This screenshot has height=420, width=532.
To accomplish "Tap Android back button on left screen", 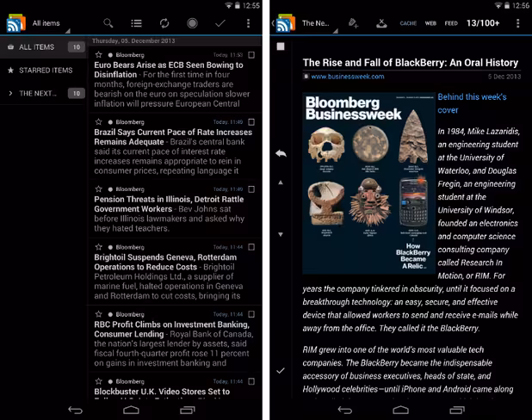I will click(x=75, y=411).
